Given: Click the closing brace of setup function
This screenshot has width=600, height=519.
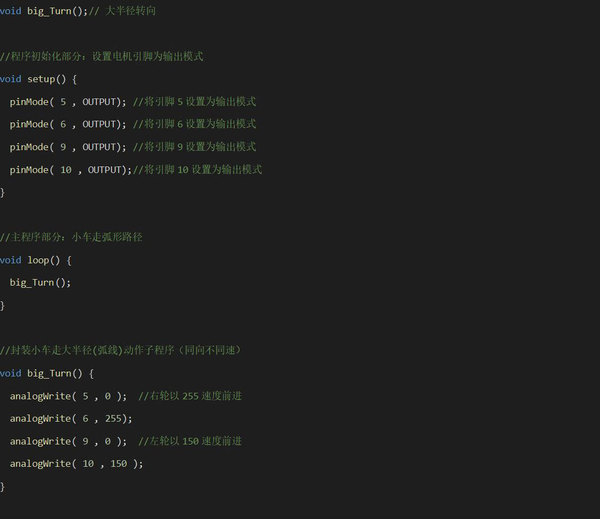Looking at the screenshot, I should click(3, 192).
